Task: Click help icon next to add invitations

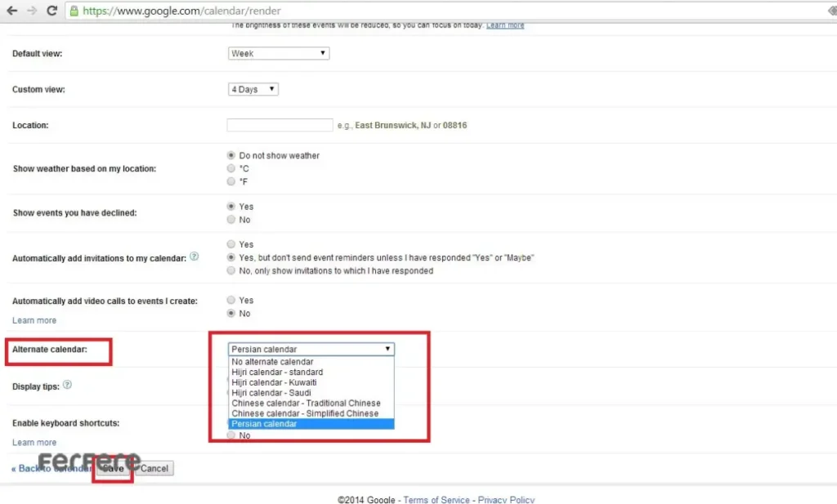Action: coord(195,256)
